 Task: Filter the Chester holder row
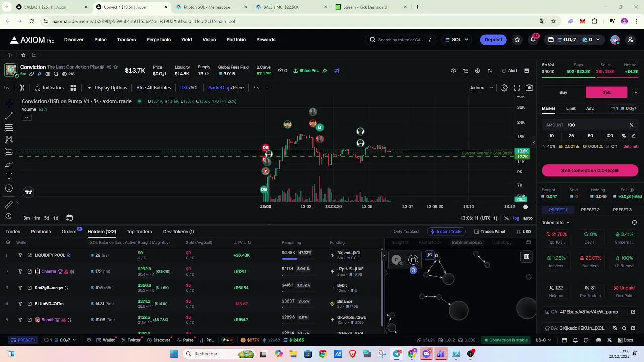20,271
